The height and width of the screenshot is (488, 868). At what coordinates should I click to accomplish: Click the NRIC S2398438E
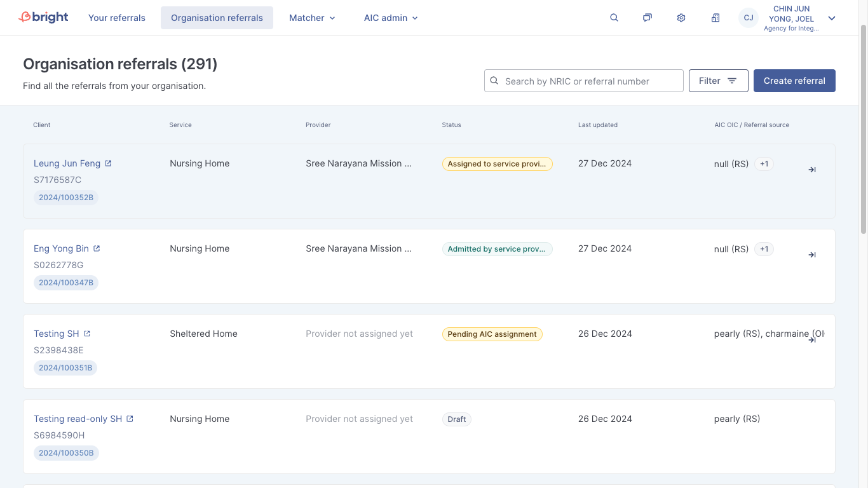[58, 350]
